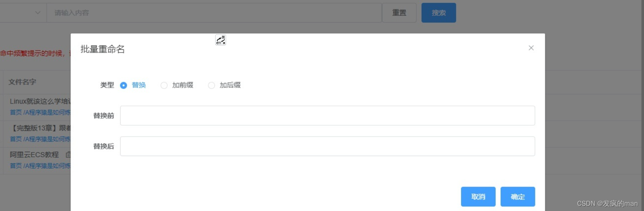Select the Linux就该这么学 file name text
Viewport: 644px width, 211px height.
click(x=40, y=102)
